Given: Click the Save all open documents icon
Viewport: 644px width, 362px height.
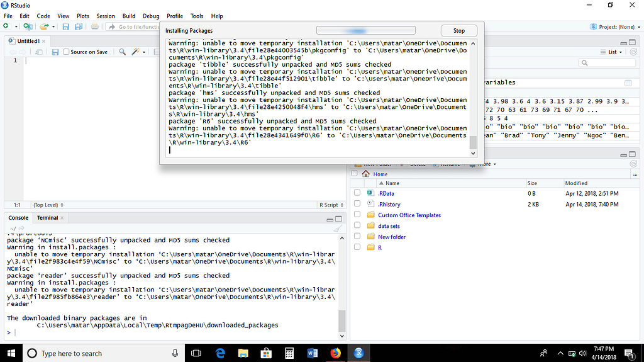Looking at the screenshot, I should point(79,26).
